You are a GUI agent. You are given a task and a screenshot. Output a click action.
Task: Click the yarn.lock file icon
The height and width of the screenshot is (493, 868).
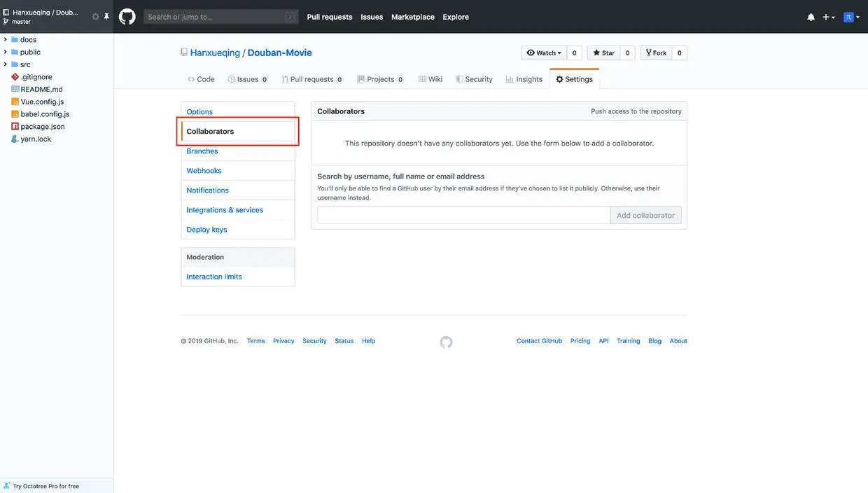click(15, 139)
